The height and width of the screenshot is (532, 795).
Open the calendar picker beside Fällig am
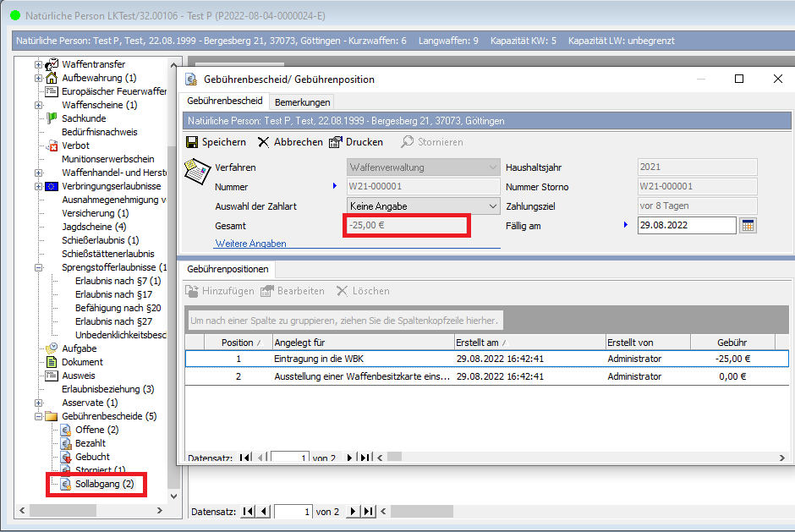pos(747,225)
